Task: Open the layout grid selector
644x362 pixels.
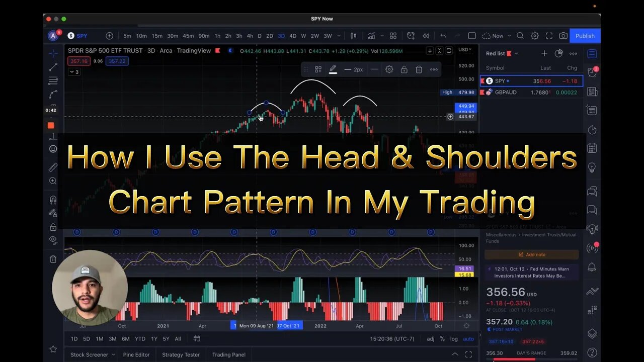Action: 393,36
